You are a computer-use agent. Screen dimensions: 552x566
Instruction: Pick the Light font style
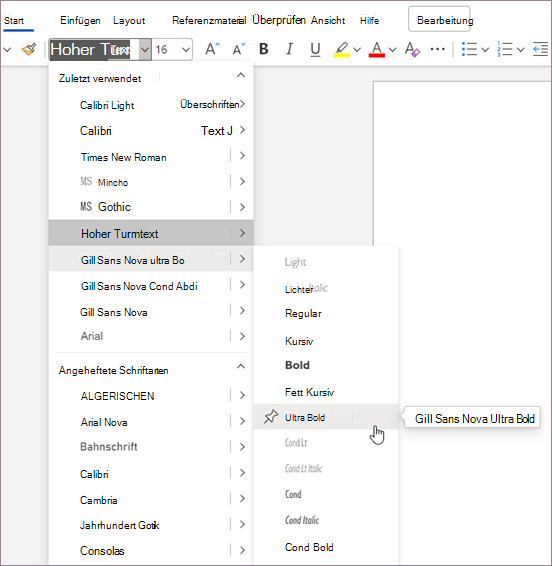[x=295, y=262]
